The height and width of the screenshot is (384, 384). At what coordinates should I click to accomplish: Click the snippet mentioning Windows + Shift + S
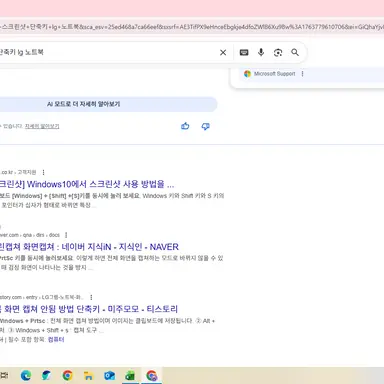[112, 200]
